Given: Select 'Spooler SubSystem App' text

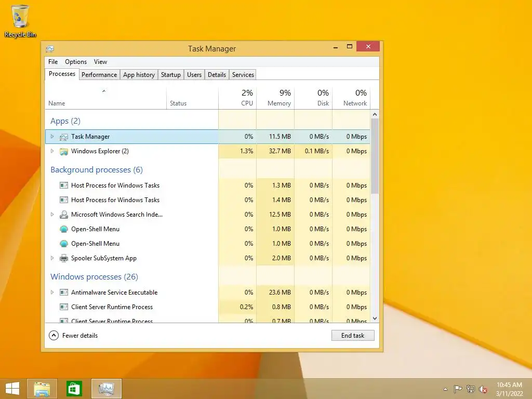Looking at the screenshot, I should click(x=104, y=258).
